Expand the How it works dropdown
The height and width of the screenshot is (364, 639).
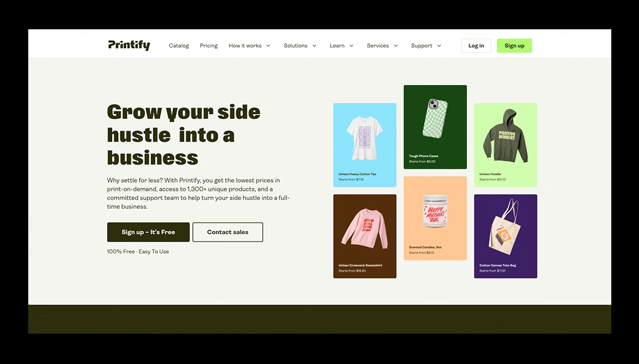click(249, 46)
